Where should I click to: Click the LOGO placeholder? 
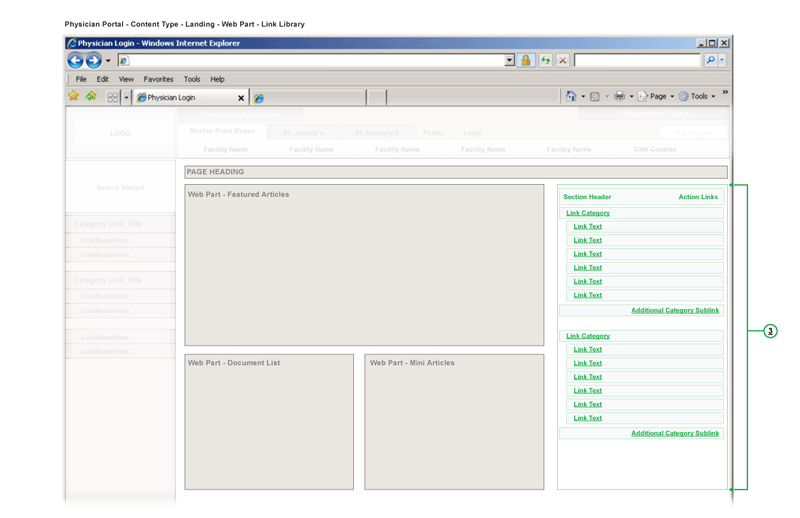120,133
